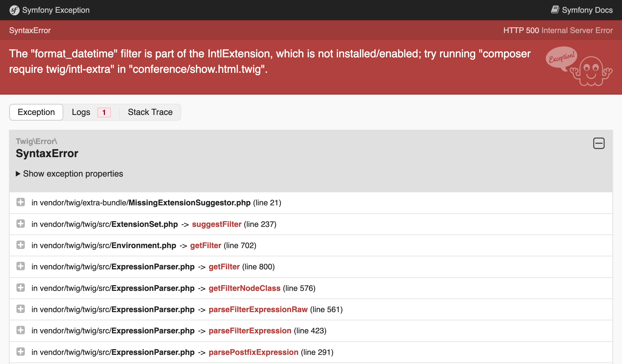Click the Logs count badge showing 1
Image resolution: width=622 pixels, height=364 pixels.
tap(103, 112)
